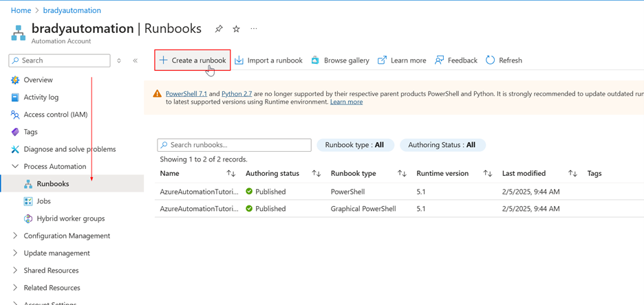
Task: Open the more options ellipsis menu
Action: [254, 29]
